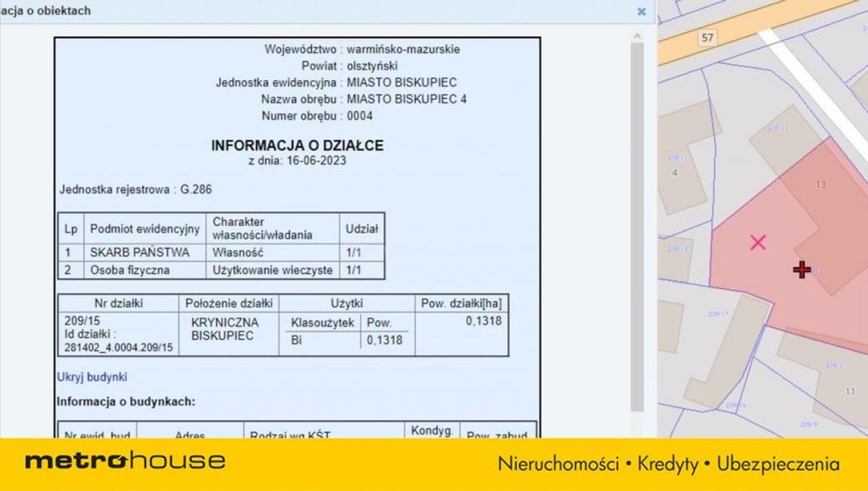Click the 'Jednostka rejestrowa : G.286' text
Screen dimensions: 868x491
click(136, 190)
